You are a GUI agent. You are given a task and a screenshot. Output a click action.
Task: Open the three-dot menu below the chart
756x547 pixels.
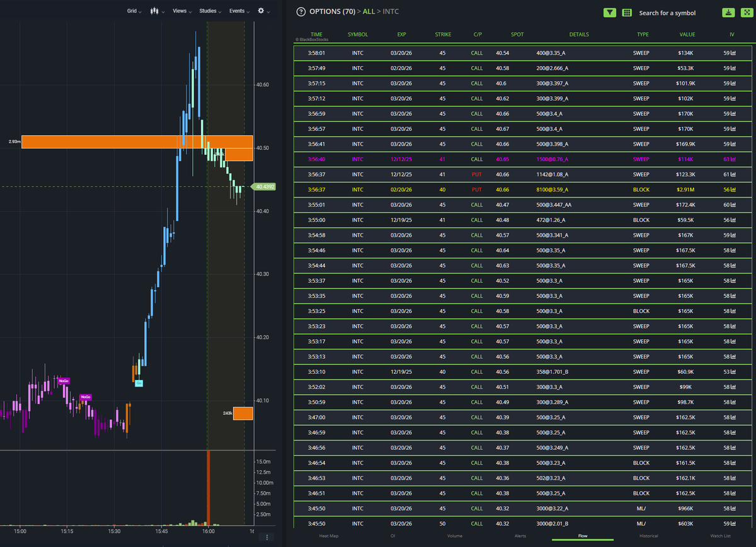(267, 537)
